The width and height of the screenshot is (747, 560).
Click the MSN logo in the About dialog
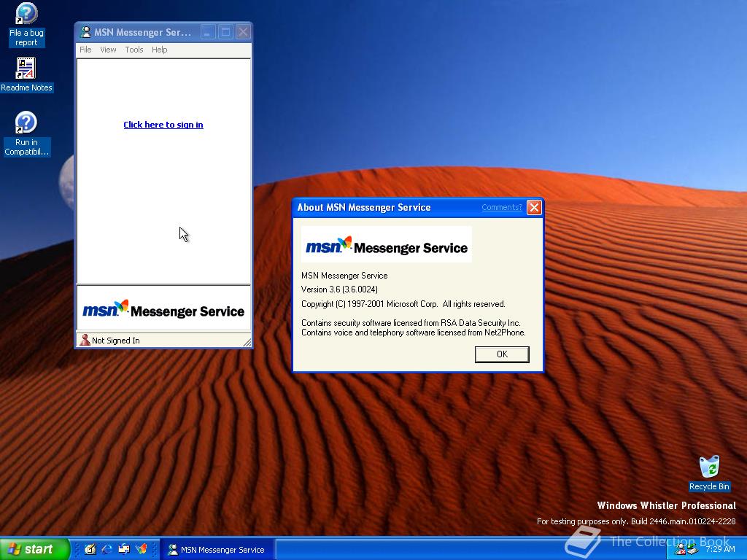[387, 244]
